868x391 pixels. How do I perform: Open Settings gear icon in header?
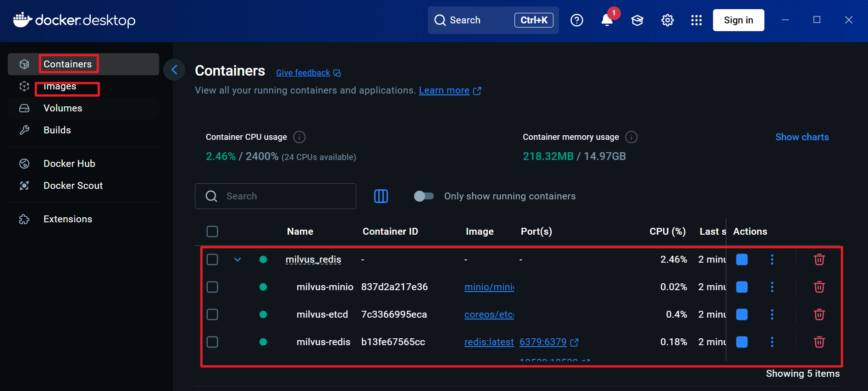coord(667,20)
